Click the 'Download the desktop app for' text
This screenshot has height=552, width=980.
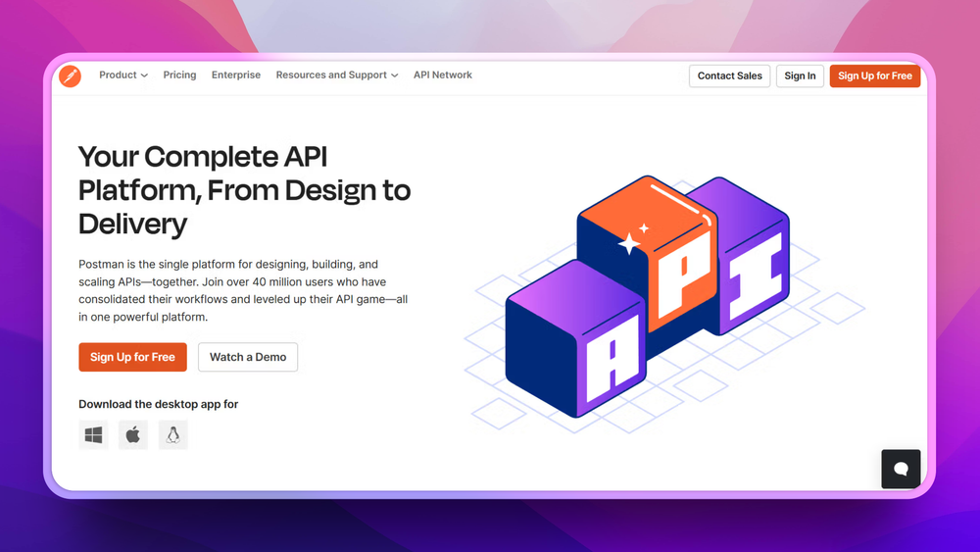point(158,404)
